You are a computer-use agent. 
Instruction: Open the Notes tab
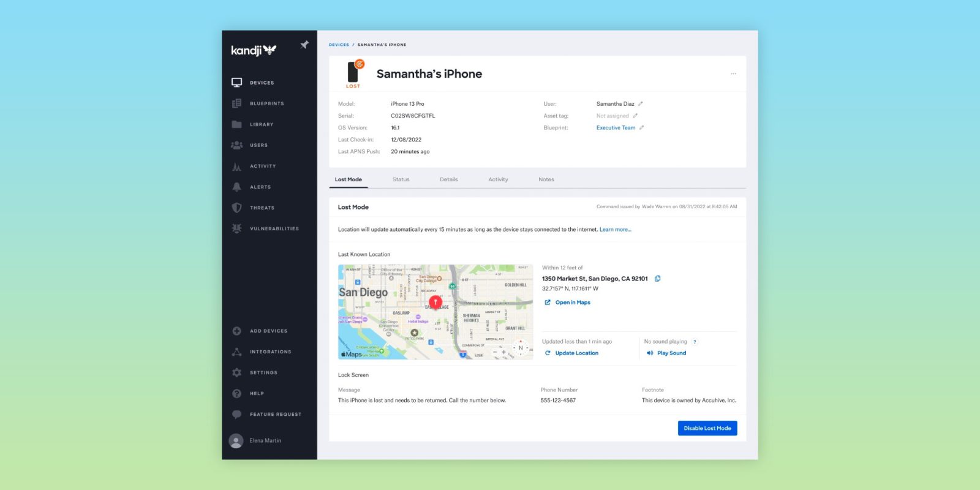pos(546,179)
